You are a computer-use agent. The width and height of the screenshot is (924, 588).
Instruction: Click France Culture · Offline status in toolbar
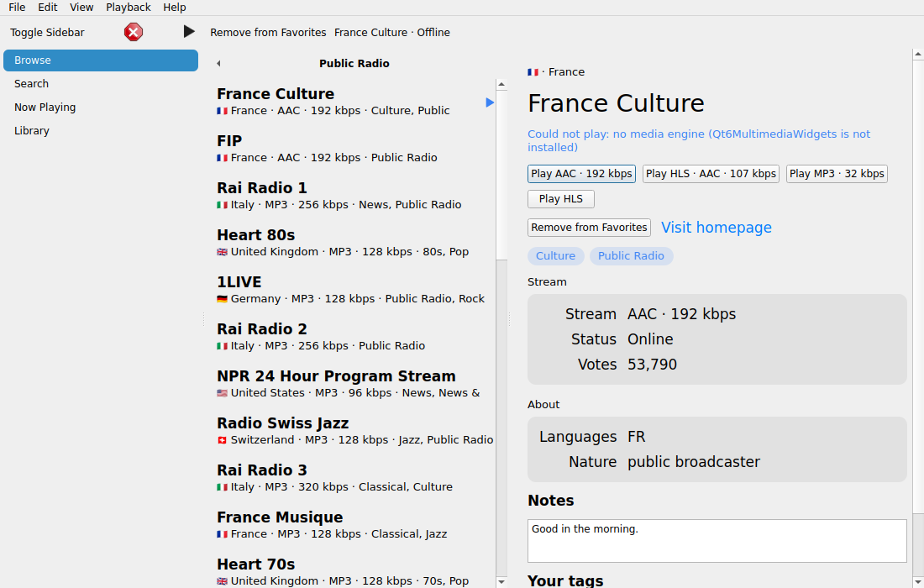pos(392,33)
